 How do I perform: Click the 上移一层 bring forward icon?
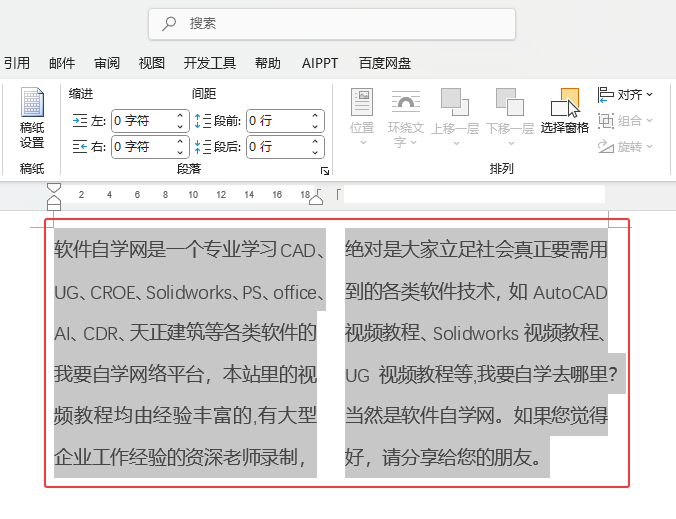(x=455, y=102)
